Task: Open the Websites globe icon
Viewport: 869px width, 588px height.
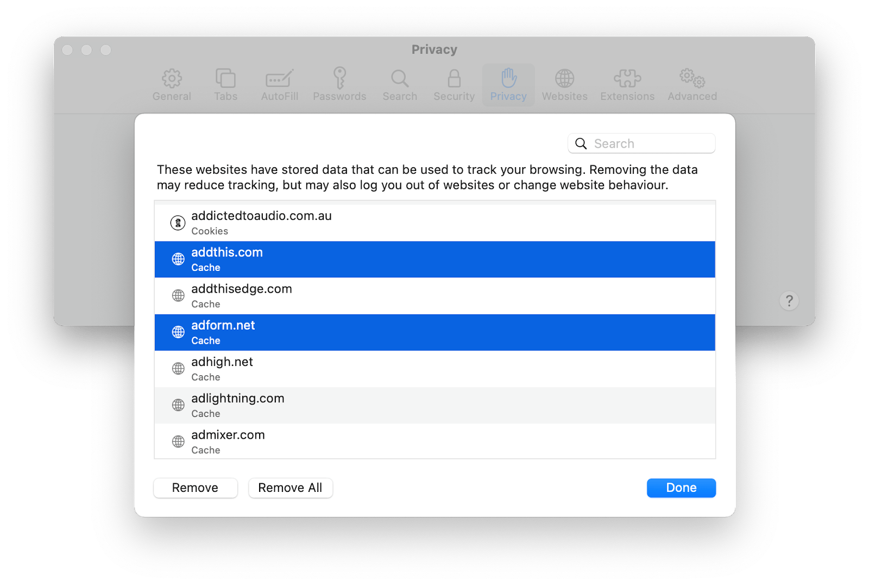Action: point(564,79)
